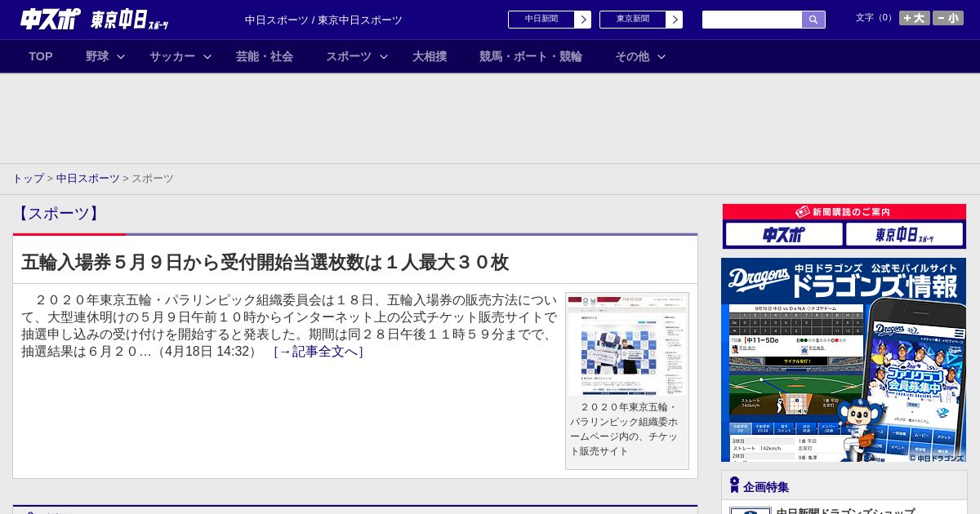The width and height of the screenshot is (980, 514).
Task: Expand the 野球 dropdown chevron
Action: (121, 56)
